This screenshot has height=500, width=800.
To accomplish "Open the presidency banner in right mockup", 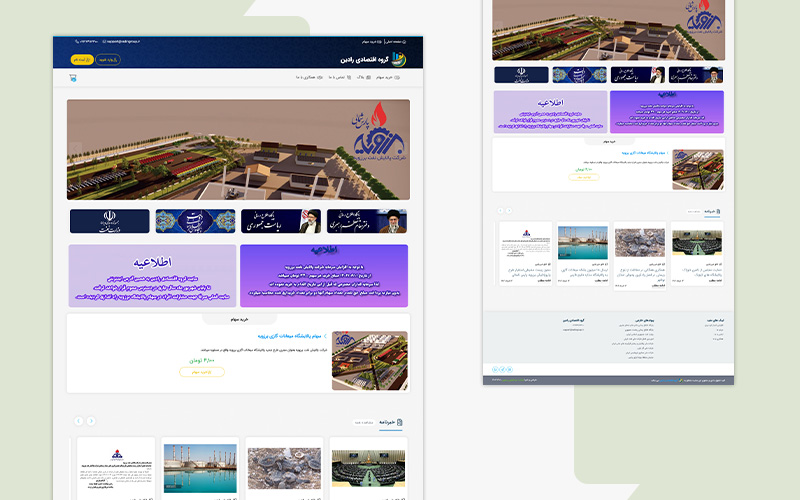I will (638, 75).
